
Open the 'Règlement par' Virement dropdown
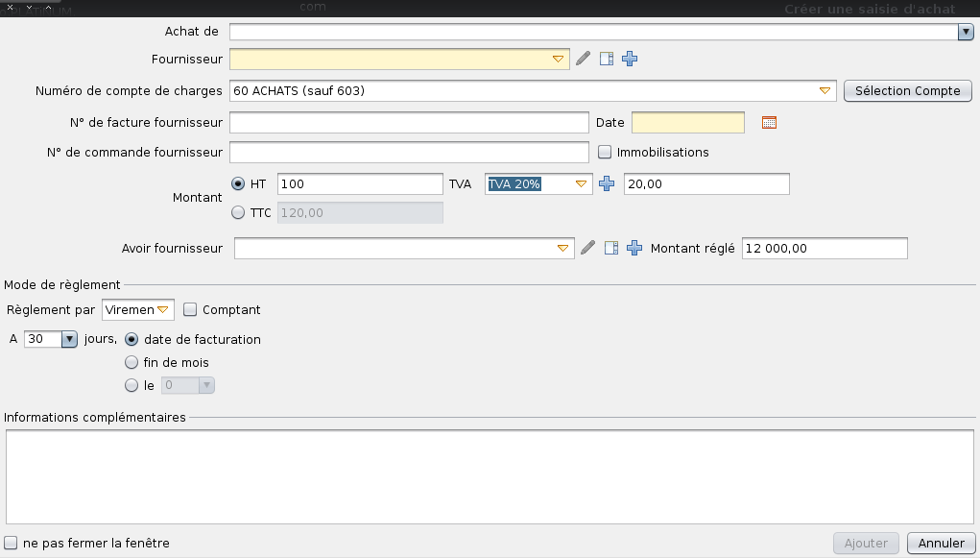tap(163, 310)
